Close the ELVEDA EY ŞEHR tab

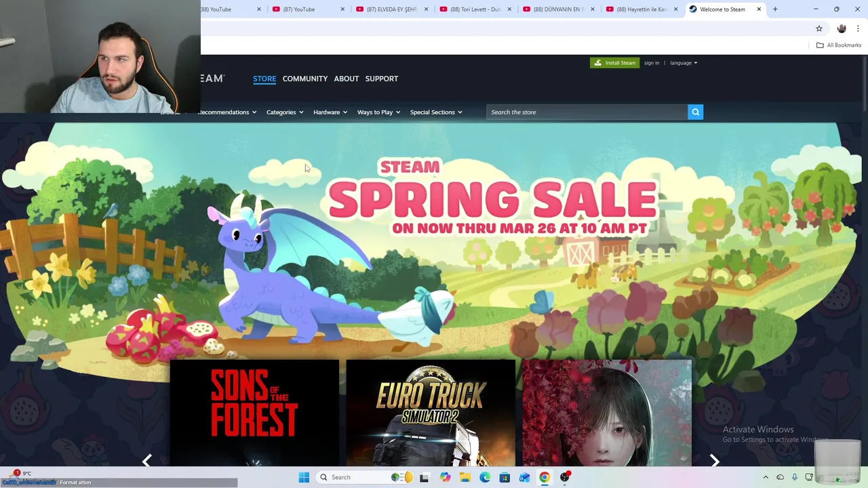[426, 9]
